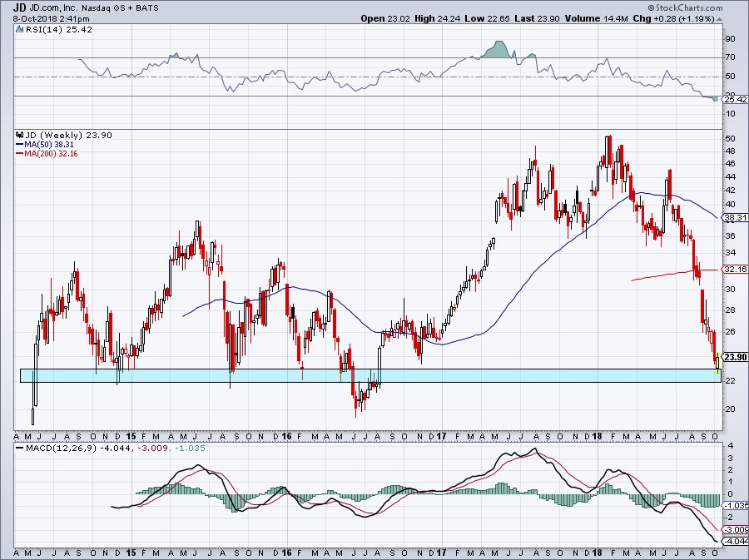Click the 28 label on the price axis
749x560 pixels.
(731, 310)
